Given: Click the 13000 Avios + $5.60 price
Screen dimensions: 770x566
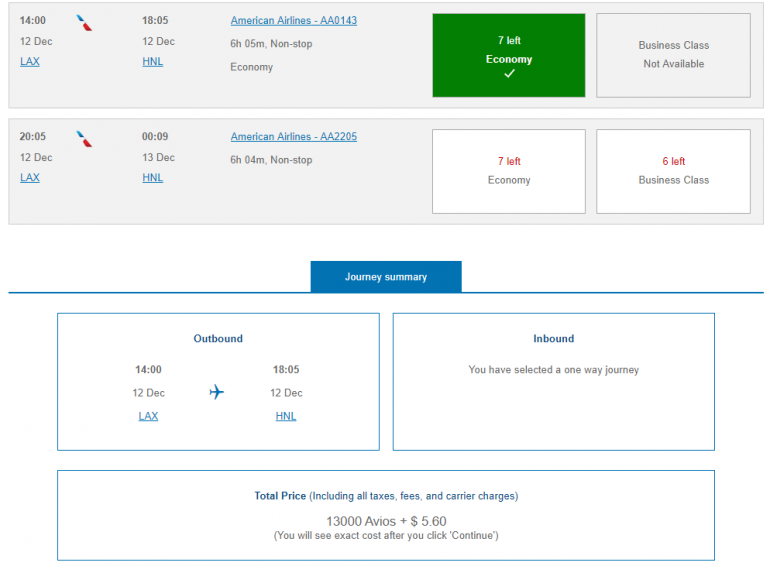Looking at the screenshot, I should pos(386,521).
